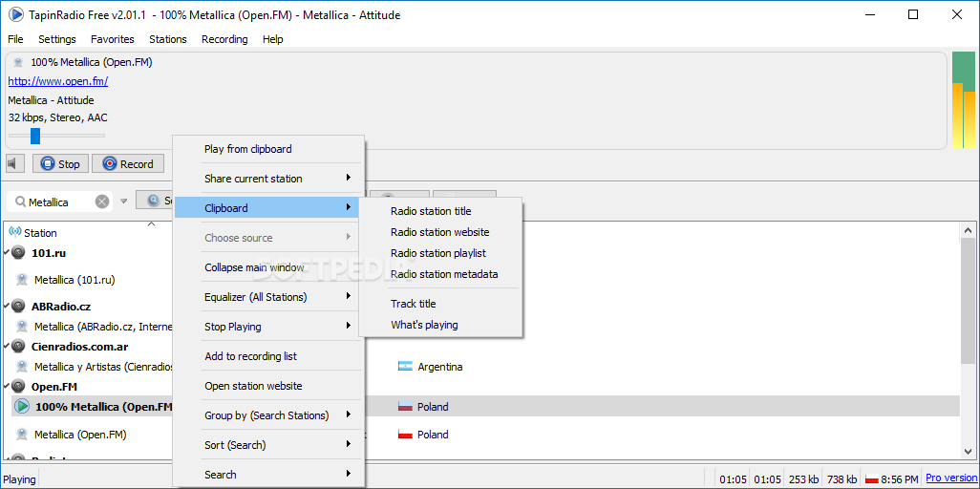The width and height of the screenshot is (980, 489).
Task: Click the ABRadio.cz group speaker icon
Action: [18, 307]
